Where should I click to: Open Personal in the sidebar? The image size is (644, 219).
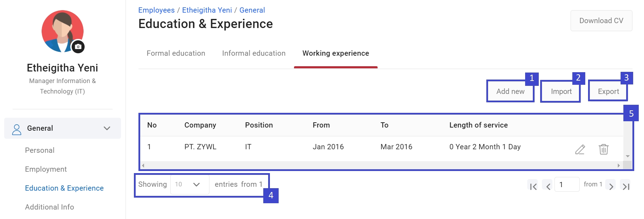(40, 150)
